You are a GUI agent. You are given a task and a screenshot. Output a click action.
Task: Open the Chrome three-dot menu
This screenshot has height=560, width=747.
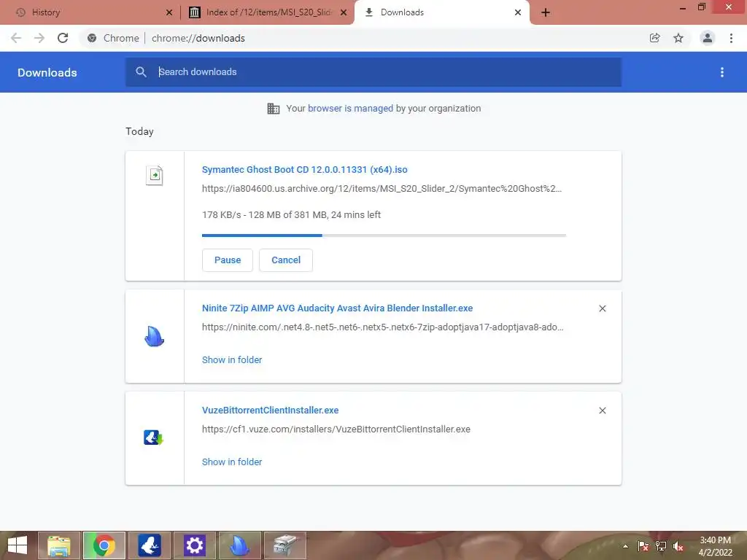pyautogui.click(x=731, y=38)
